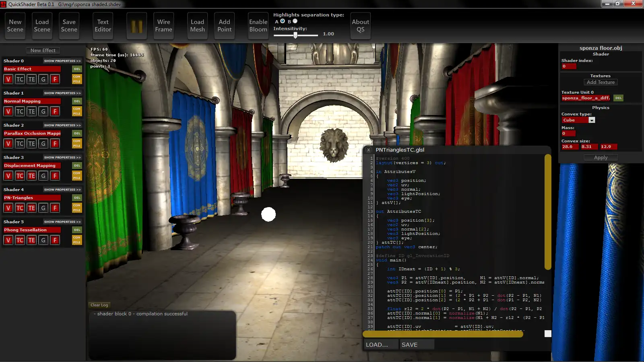Open TC stage of PN-Triangles shader

click(20, 208)
